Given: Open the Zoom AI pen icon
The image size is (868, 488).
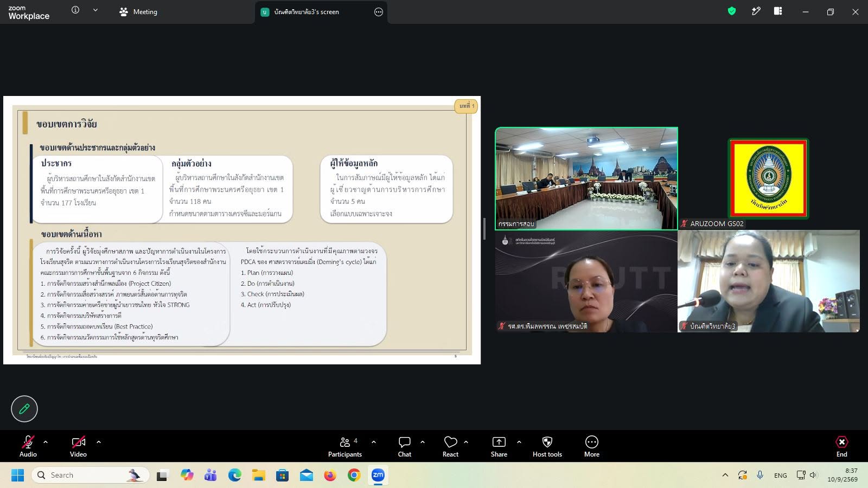Looking at the screenshot, I should pyautogui.click(x=756, y=11).
